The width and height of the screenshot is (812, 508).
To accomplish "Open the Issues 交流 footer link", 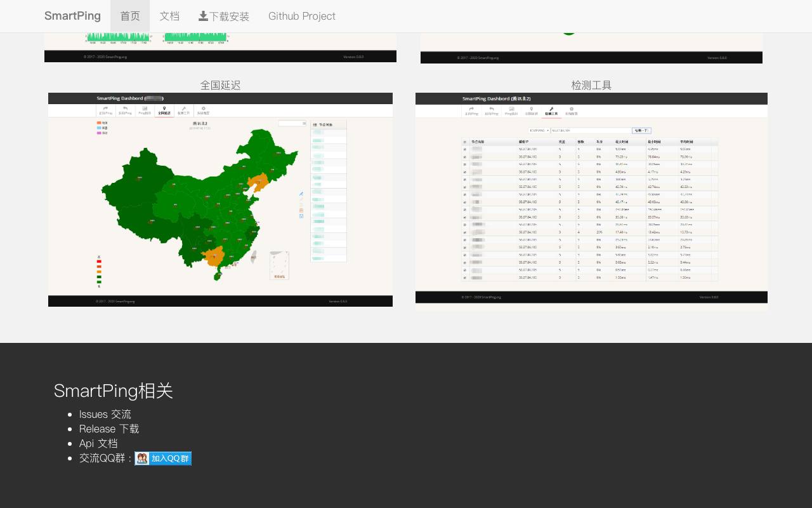I will coord(105,414).
